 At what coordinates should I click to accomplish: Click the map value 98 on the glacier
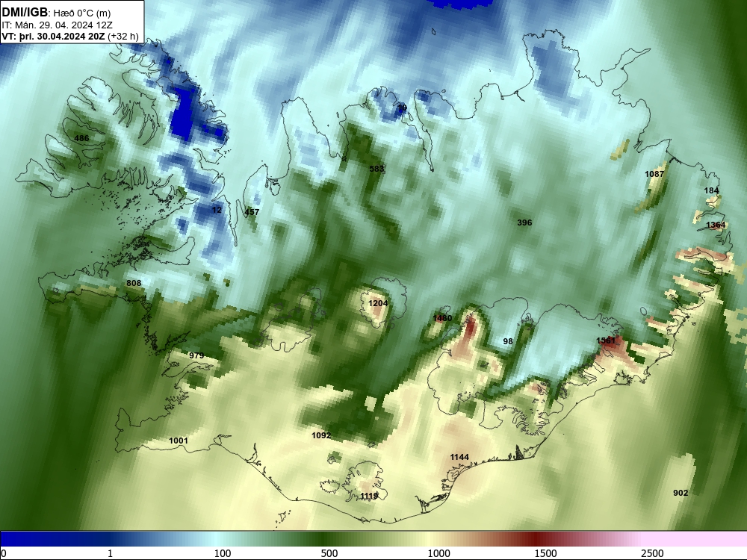tap(508, 341)
